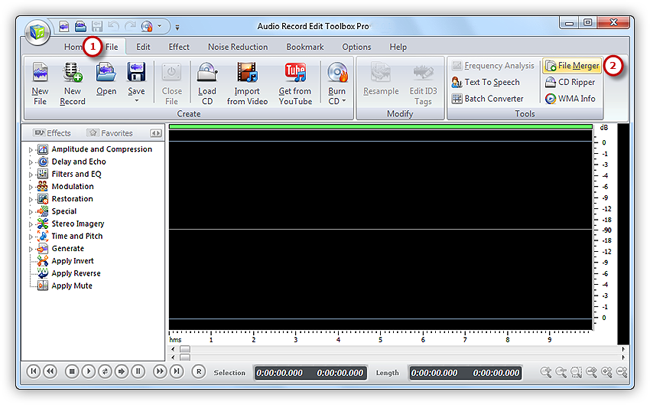The image size is (650, 405).
Task: Launch Batch Converter tool
Action: pos(487,99)
